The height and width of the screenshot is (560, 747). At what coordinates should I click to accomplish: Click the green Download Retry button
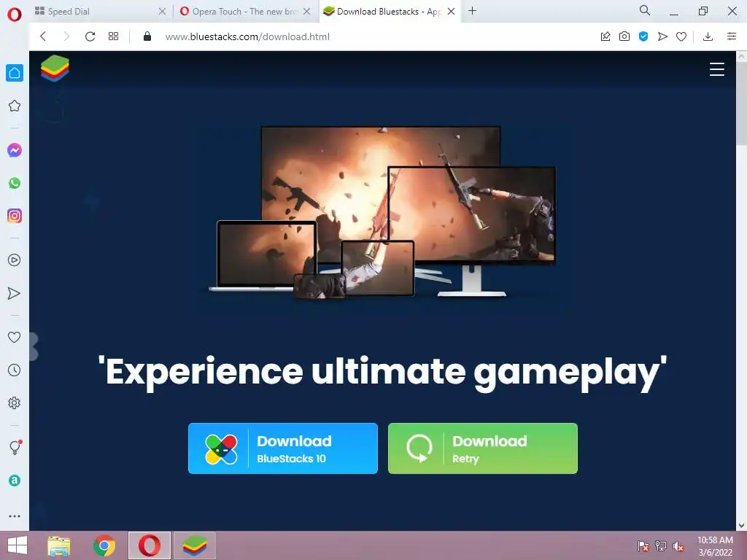pos(483,448)
